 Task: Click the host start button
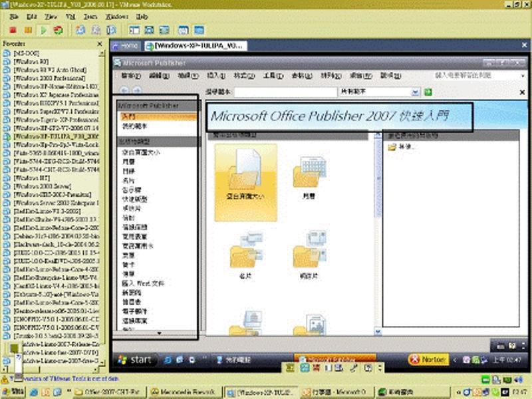click(x=13, y=392)
